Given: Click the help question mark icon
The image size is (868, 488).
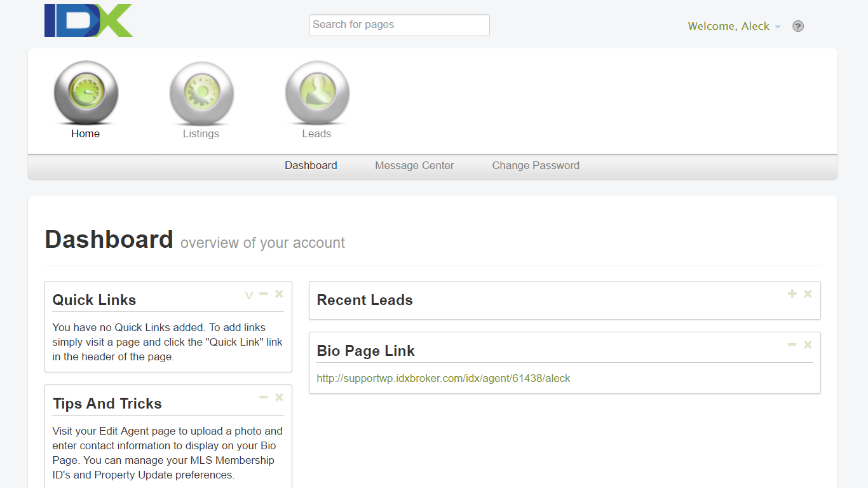Looking at the screenshot, I should (798, 26).
